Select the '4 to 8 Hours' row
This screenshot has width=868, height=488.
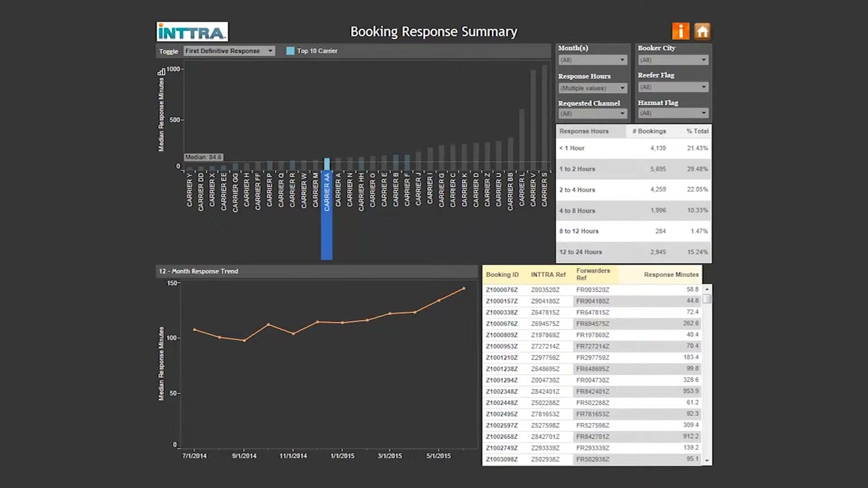[634, 211]
